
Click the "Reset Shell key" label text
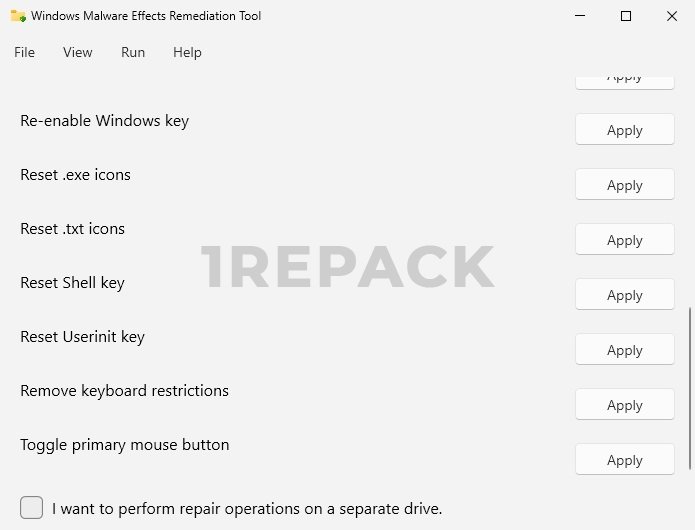point(72,283)
